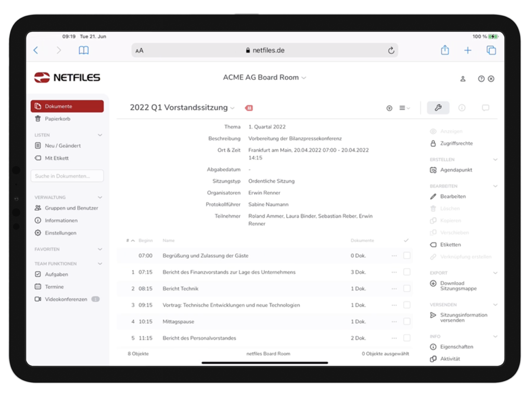Click the red label tag icon
The width and height of the screenshot is (532, 396).
tap(249, 108)
